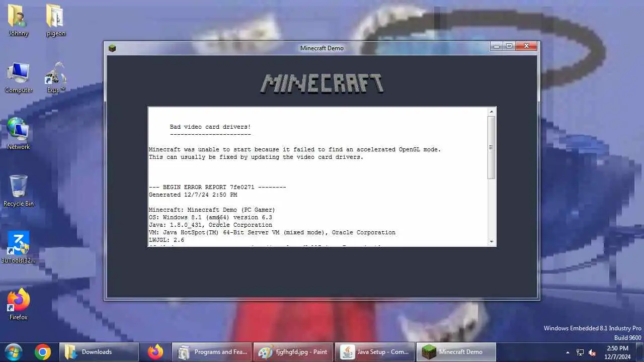This screenshot has height=362, width=644.
Task: Click the 'Bad video card drivers!' heading
Action: click(x=210, y=127)
